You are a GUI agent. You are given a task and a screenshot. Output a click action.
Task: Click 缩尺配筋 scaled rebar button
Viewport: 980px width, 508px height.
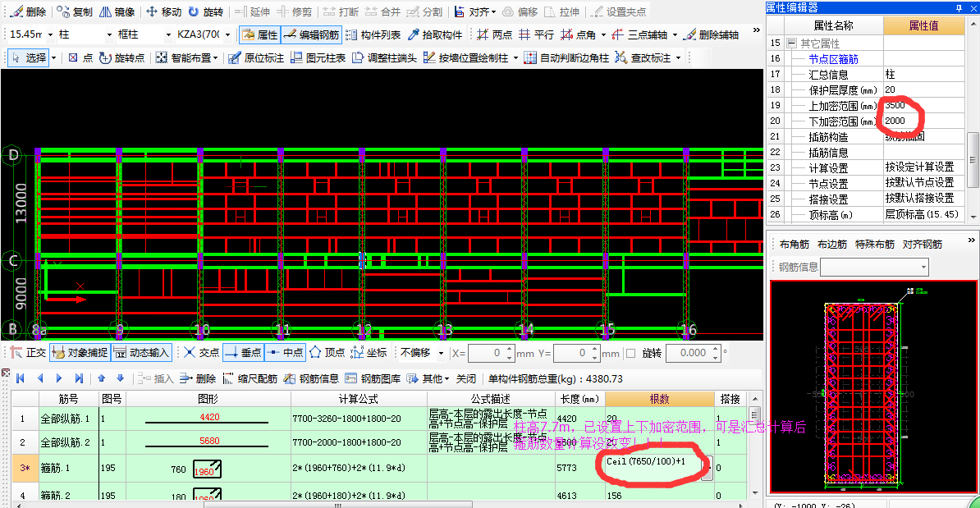coord(250,378)
